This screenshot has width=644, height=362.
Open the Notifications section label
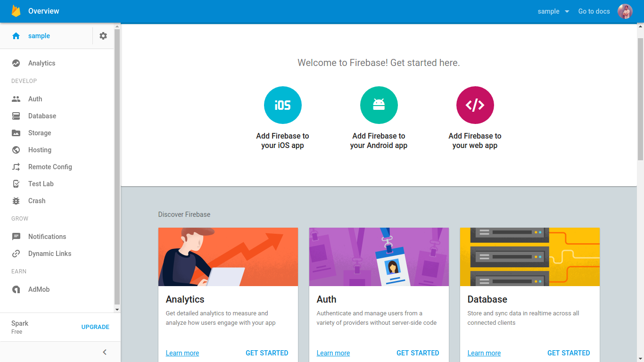click(47, 237)
